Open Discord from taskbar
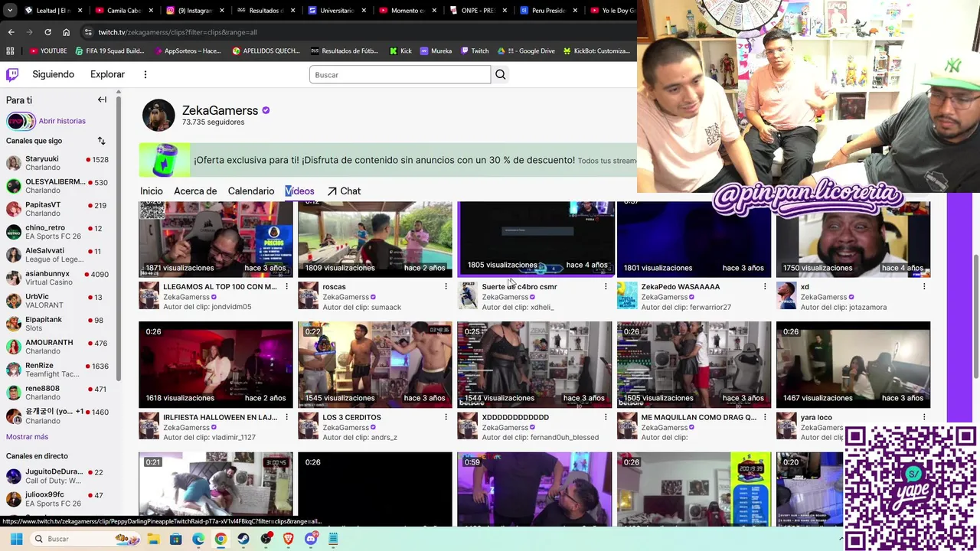The image size is (980, 551). (311, 539)
